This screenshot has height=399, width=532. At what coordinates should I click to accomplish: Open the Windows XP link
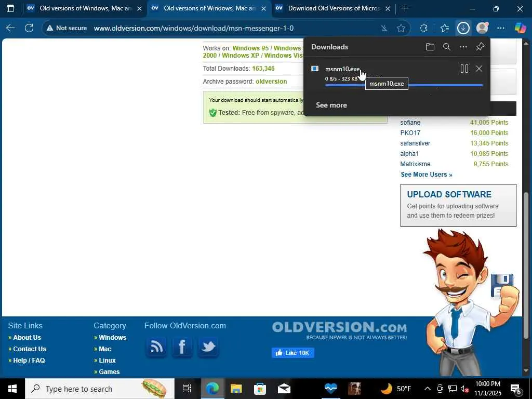coord(240,56)
